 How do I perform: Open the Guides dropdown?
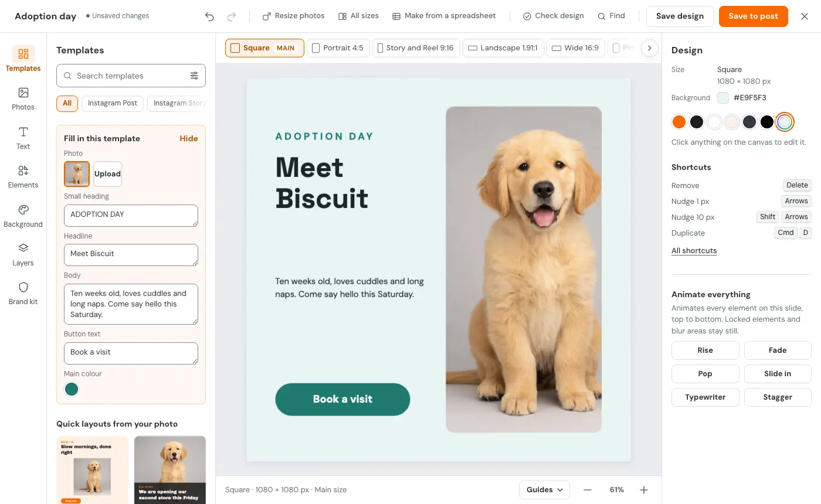[x=544, y=490]
